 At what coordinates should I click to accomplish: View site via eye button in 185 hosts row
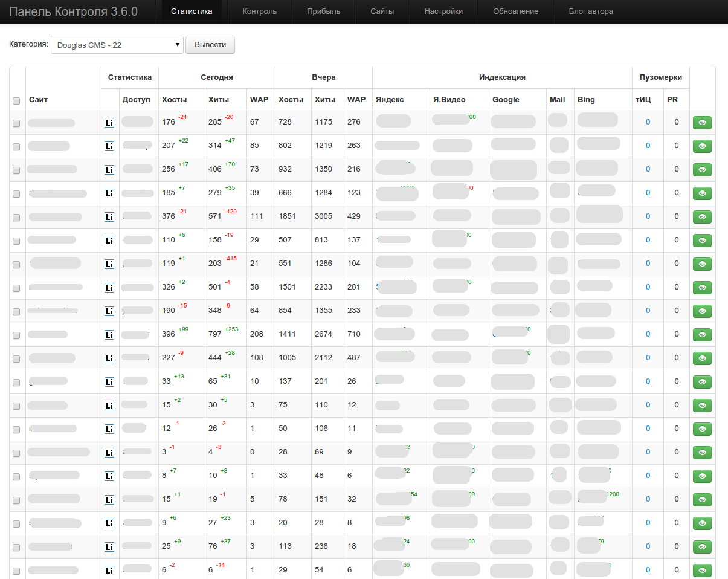[702, 193]
